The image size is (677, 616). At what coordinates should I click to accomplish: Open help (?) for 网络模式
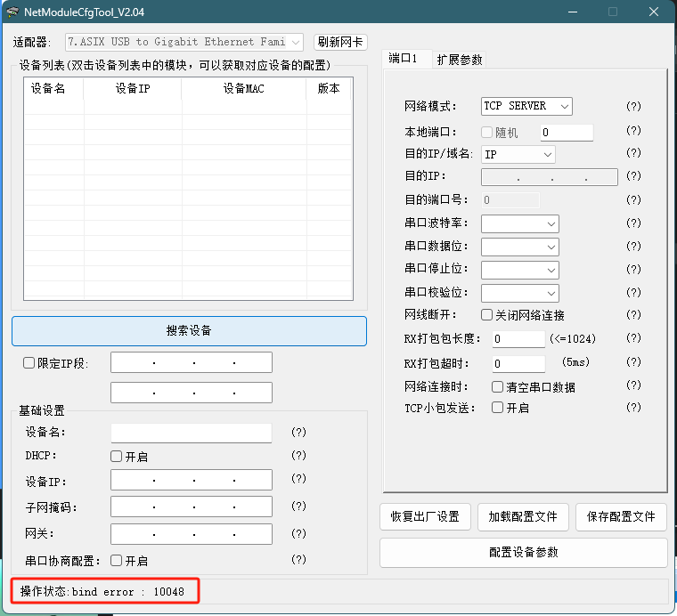click(x=633, y=106)
